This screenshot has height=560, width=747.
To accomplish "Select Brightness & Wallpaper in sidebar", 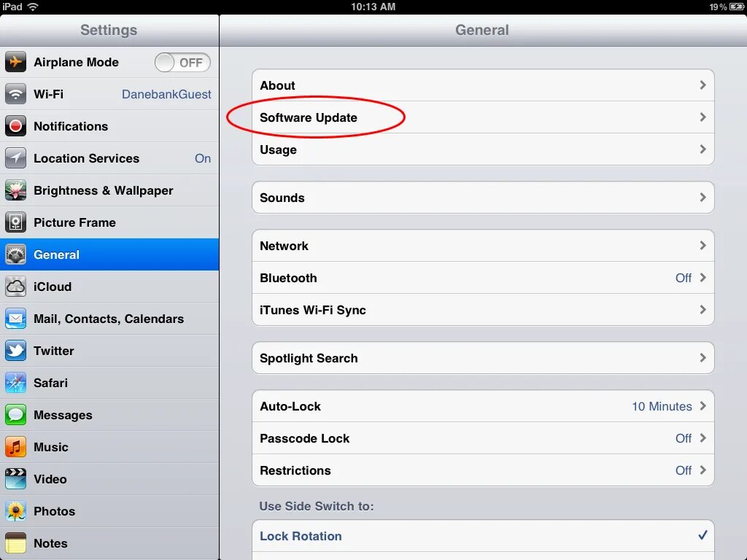I will 109,190.
